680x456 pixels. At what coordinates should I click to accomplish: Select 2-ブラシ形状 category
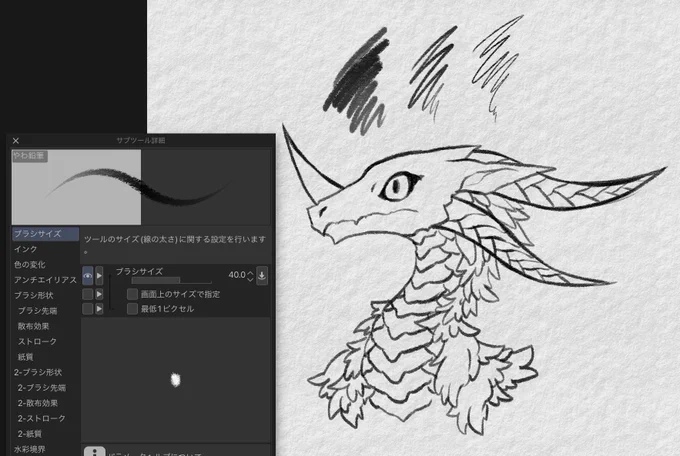coord(45,372)
